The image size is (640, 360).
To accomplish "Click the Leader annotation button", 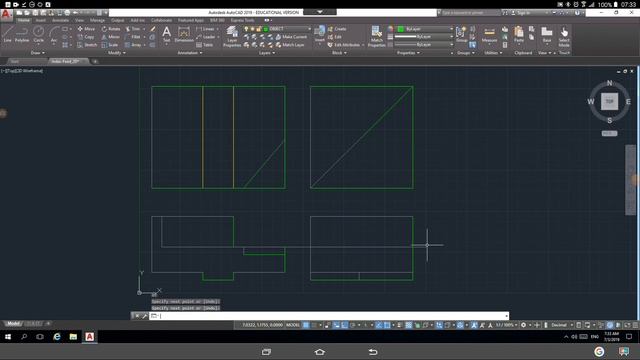I will pyautogui.click(x=207, y=37).
